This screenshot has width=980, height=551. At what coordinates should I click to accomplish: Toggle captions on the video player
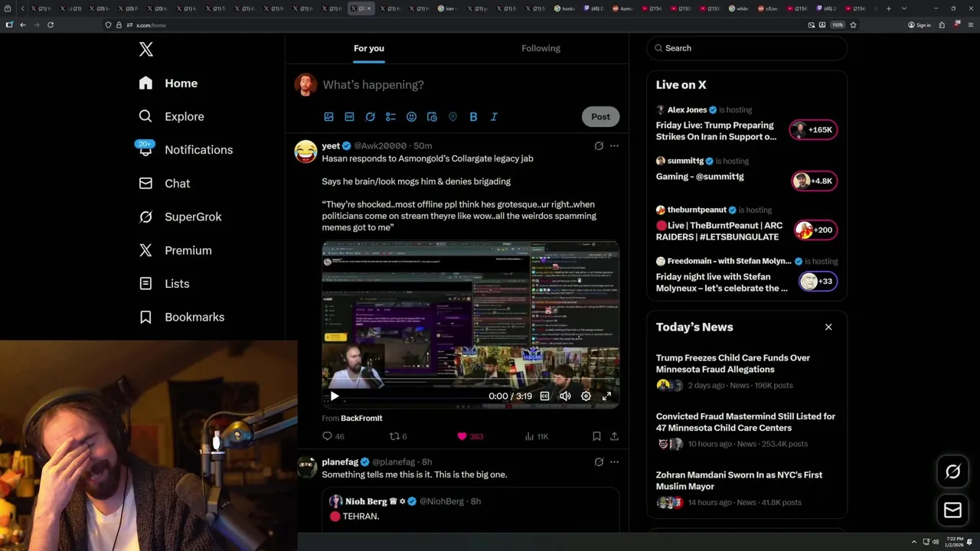coord(544,396)
